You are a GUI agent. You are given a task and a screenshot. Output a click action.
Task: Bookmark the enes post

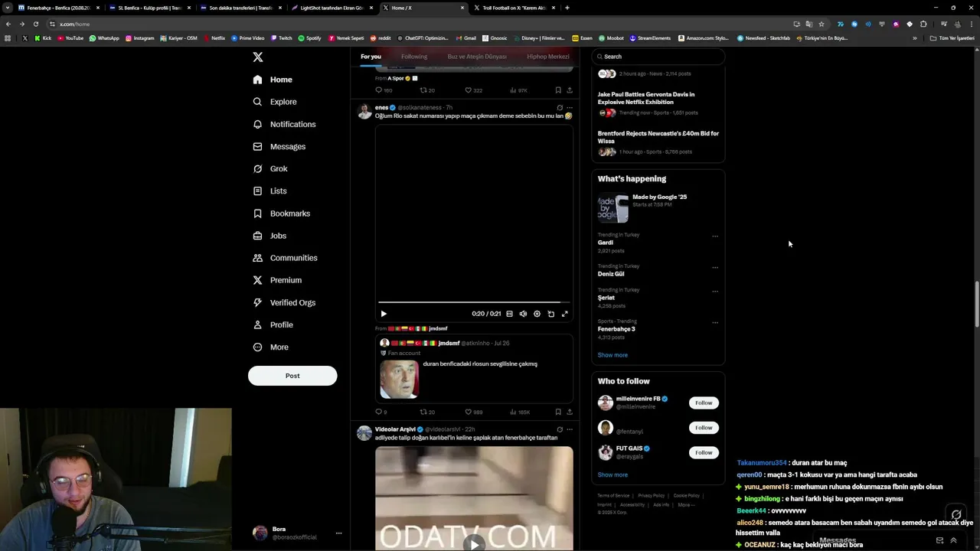pos(558,412)
